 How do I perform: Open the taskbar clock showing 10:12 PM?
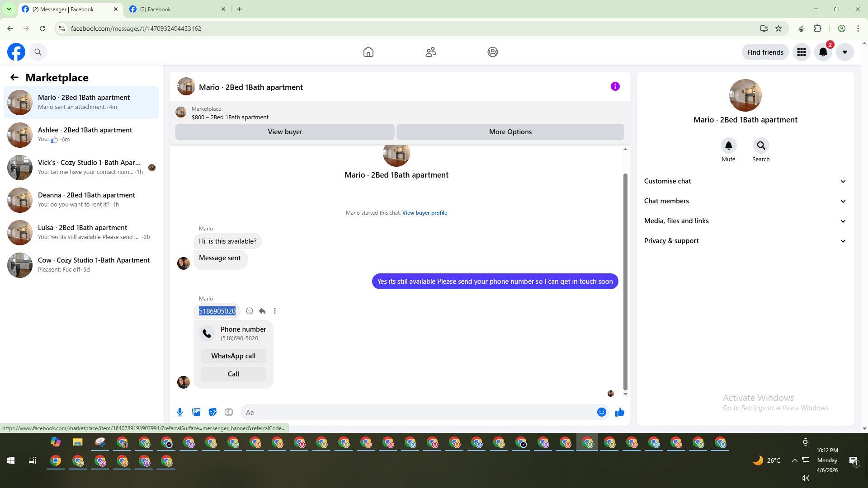click(x=827, y=460)
